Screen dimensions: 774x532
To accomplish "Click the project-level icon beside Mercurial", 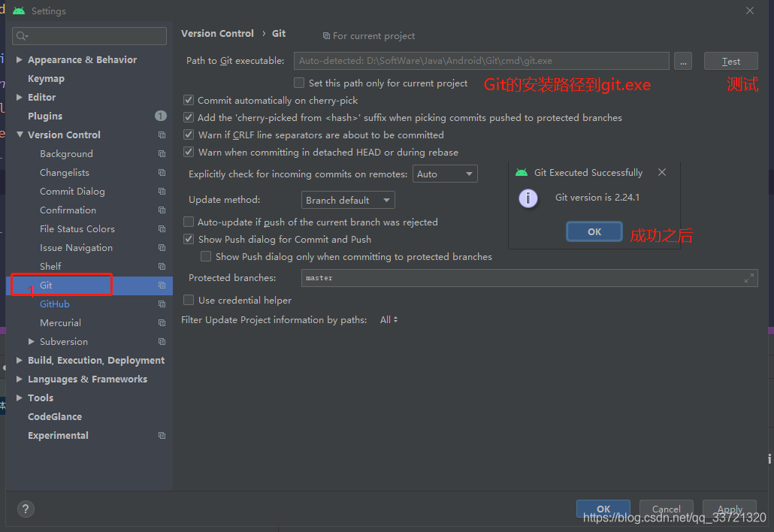I will tap(162, 323).
